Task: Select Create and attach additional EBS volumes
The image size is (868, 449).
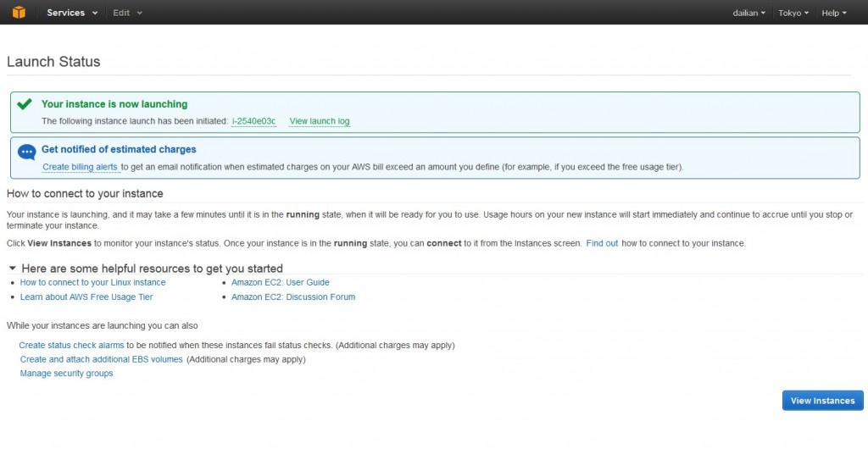Action: tap(101, 359)
